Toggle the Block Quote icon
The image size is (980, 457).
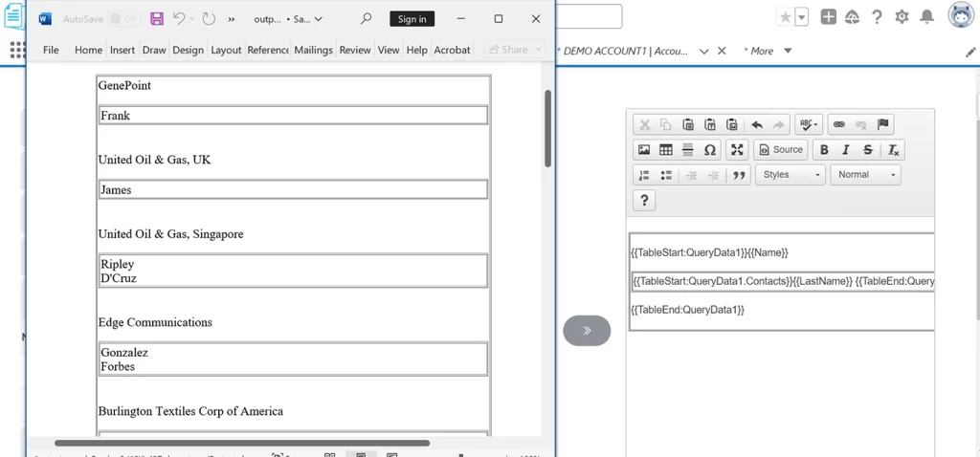coord(740,175)
